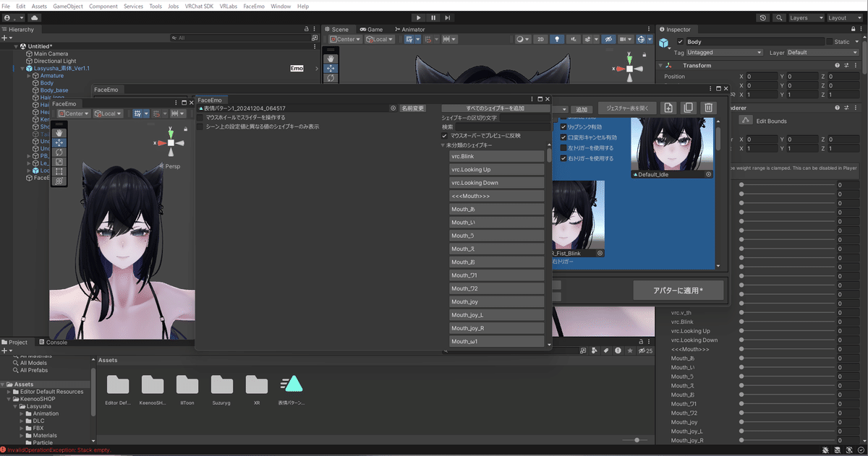
Task: Click the 名前変更 button
Action: click(413, 108)
